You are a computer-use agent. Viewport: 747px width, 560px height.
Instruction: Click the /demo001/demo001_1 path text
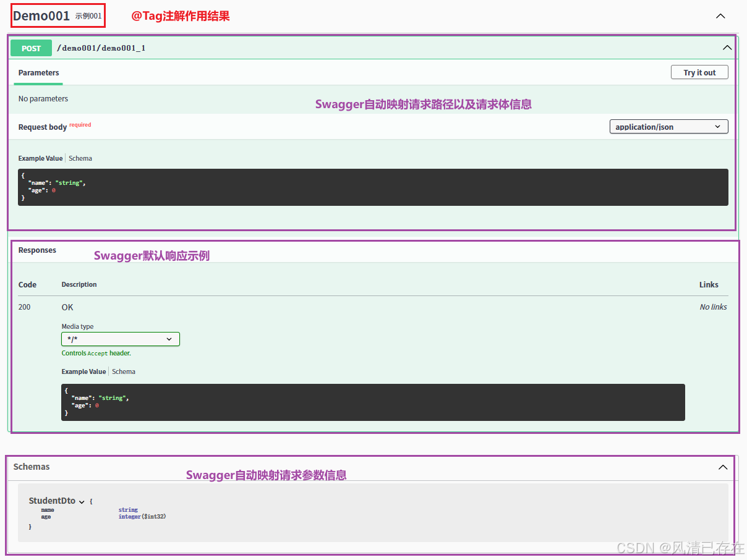(101, 48)
